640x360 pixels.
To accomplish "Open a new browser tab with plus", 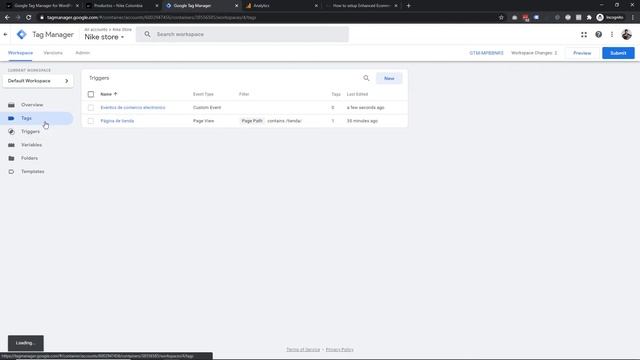I will (x=408, y=6).
